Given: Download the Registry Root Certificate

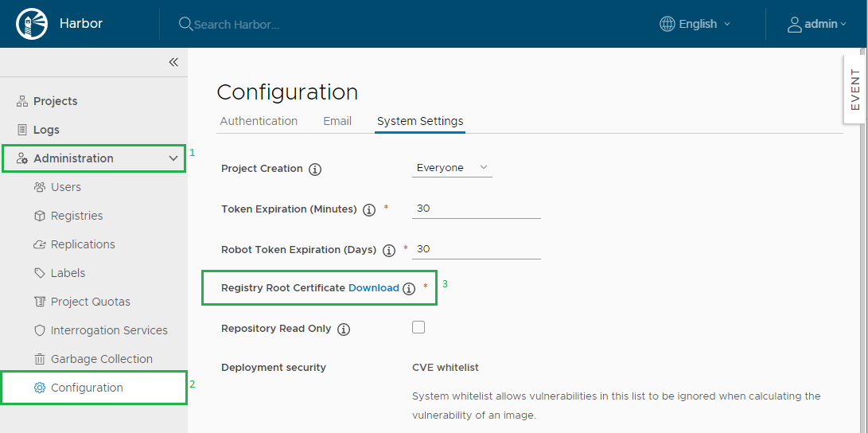Looking at the screenshot, I should point(374,288).
